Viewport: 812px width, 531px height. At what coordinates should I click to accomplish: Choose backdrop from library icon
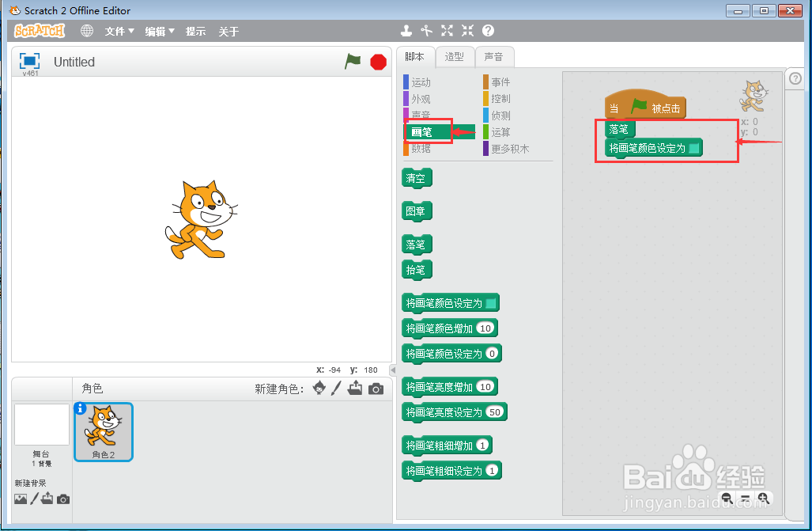21,499
